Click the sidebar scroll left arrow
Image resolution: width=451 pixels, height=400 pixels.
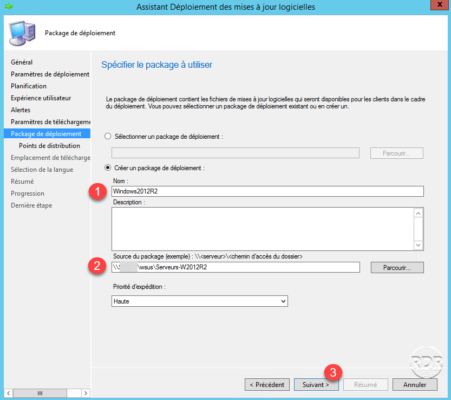pyautogui.click(x=8, y=393)
